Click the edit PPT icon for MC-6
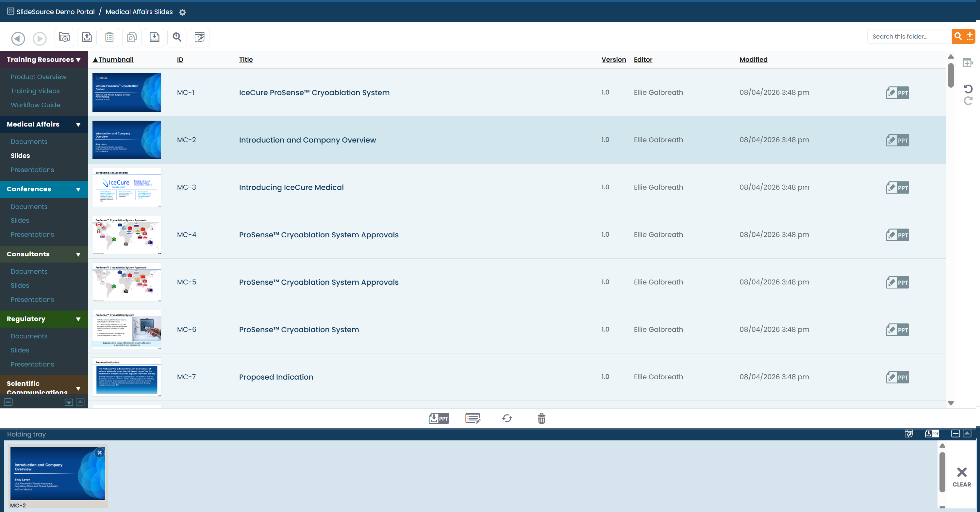980x512 pixels. click(x=897, y=330)
